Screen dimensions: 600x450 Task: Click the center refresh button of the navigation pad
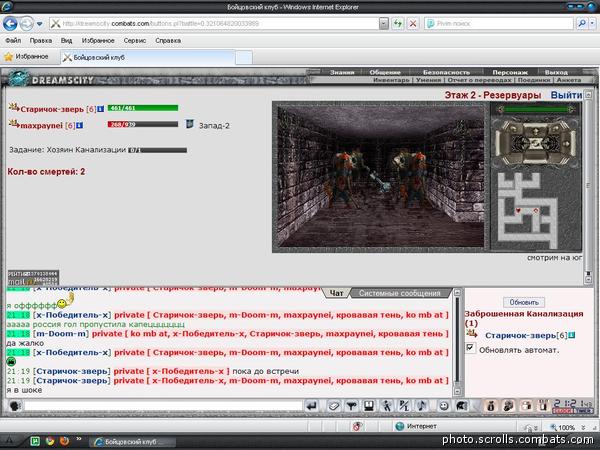536,144
